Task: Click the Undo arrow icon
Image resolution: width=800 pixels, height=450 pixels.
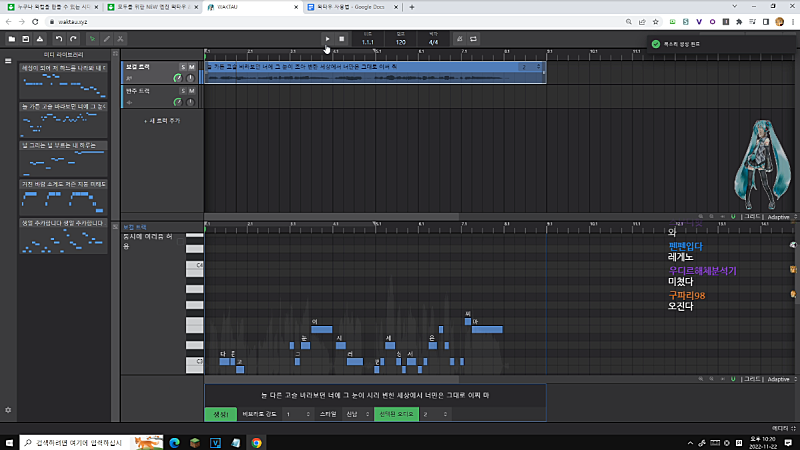Action: coord(59,39)
